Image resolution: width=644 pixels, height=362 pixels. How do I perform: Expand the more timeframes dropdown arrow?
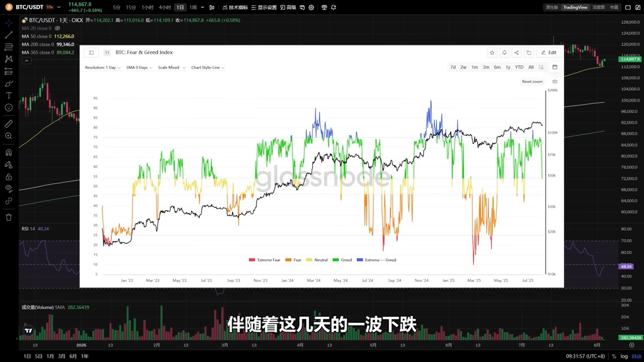[202, 7]
